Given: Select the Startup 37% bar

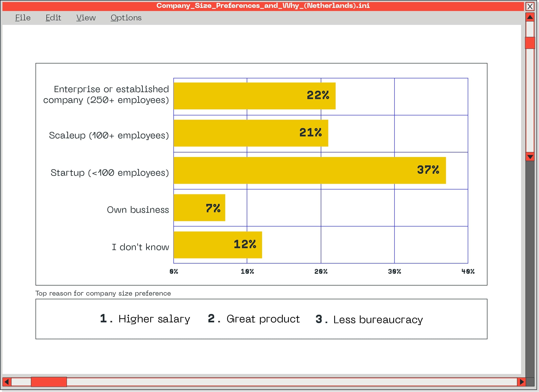Looking at the screenshot, I should (x=310, y=170).
